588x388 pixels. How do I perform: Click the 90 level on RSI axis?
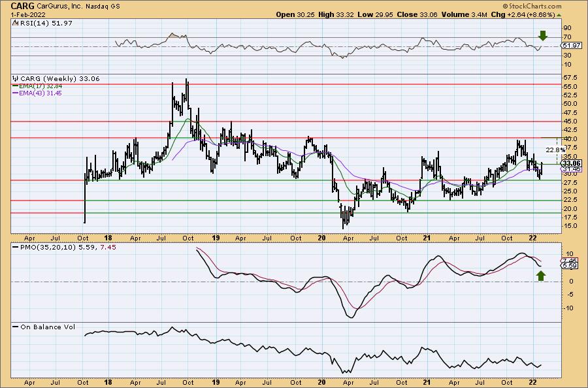[567, 28]
